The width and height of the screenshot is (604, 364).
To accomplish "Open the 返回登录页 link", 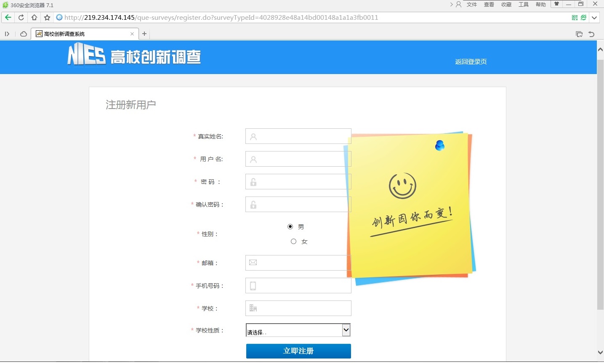I will pyautogui.click(x=471, y=61).
